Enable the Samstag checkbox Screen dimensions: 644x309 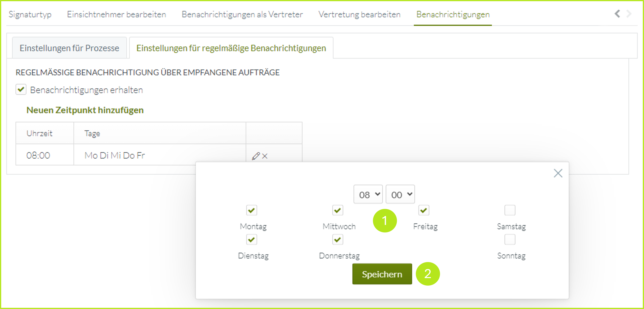[x=510, y=210]
